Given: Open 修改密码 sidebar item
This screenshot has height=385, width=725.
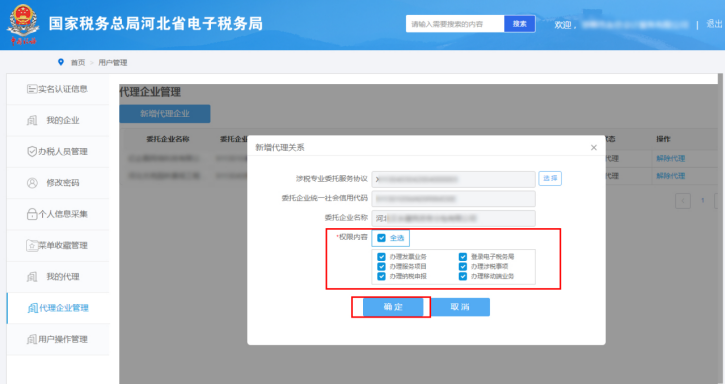Looking at the screenshot, I should (x=58, y=183).
